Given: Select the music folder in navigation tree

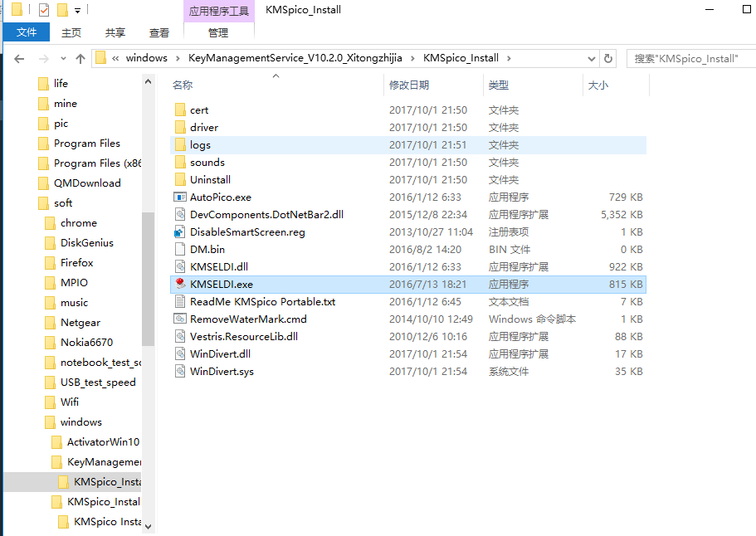Looking at the screenshot, I should 74,303.
